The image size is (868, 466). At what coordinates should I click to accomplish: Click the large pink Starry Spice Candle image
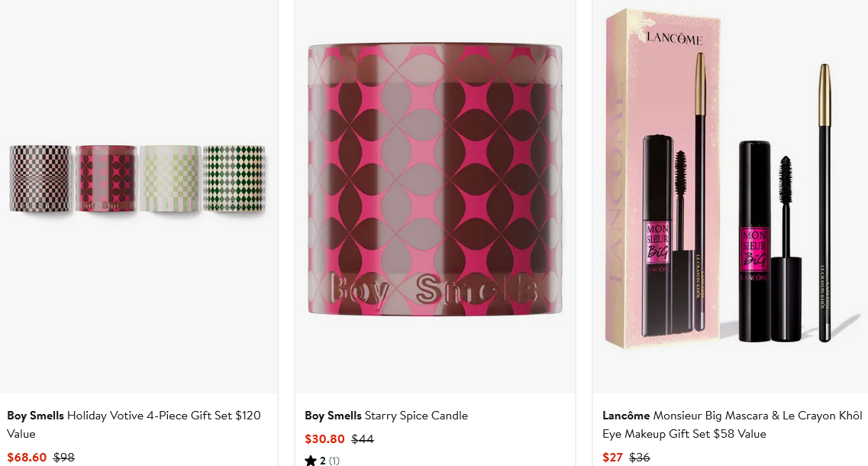[x=434, y=180]
